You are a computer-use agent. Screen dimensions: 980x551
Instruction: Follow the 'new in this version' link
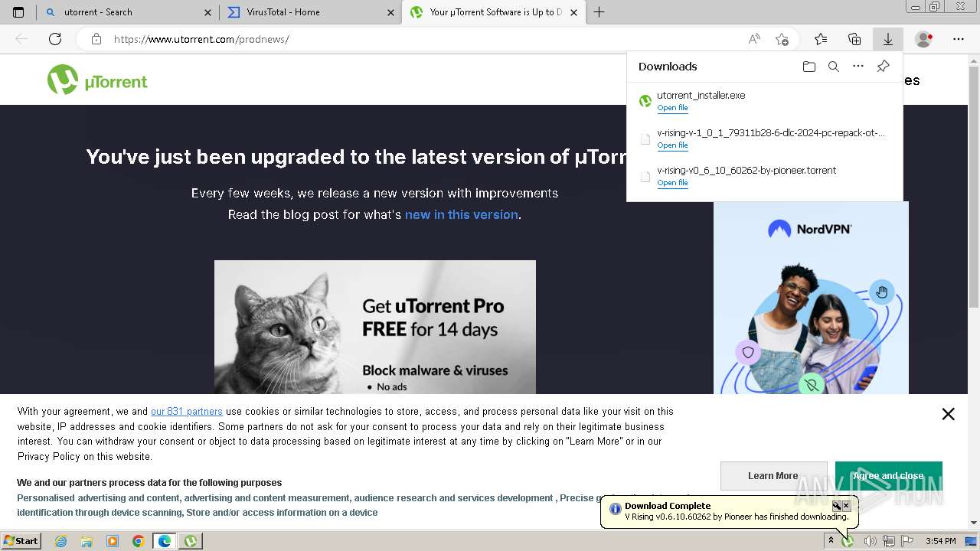[x=461, y=215]
